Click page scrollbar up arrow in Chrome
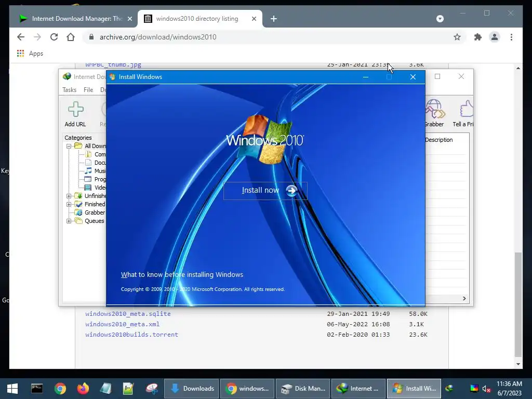 tap(518, 68)
